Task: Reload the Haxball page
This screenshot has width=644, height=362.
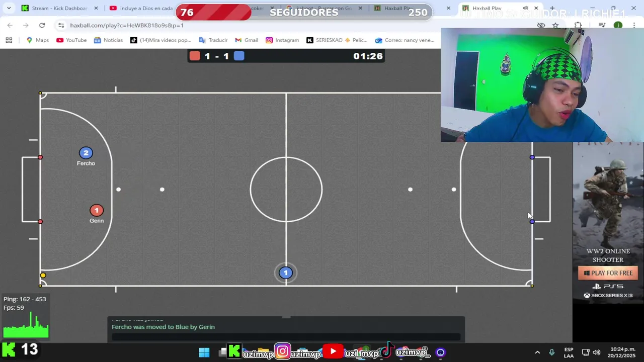Action: [x=42, y=25]
